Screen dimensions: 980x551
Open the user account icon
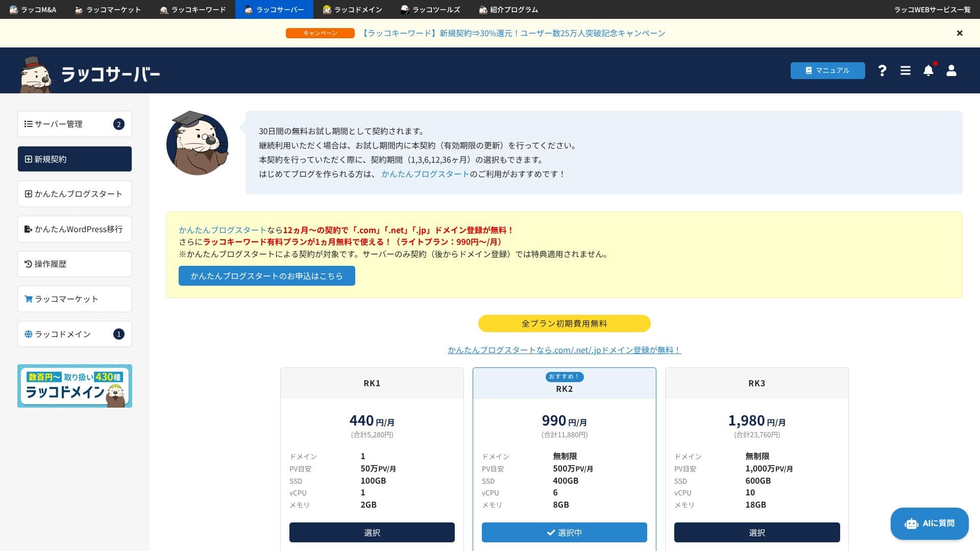coord(951,70)
